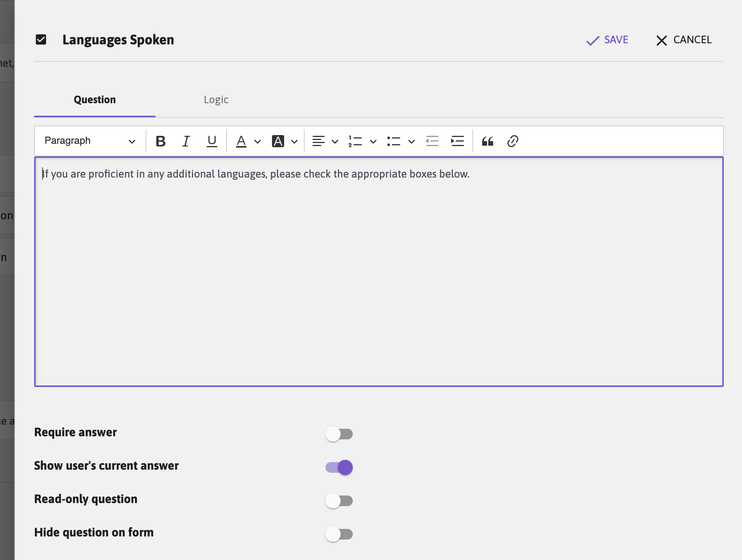Viewport: 742px width, 560px height.
Task: Select the Question tab
Action: 94,99
